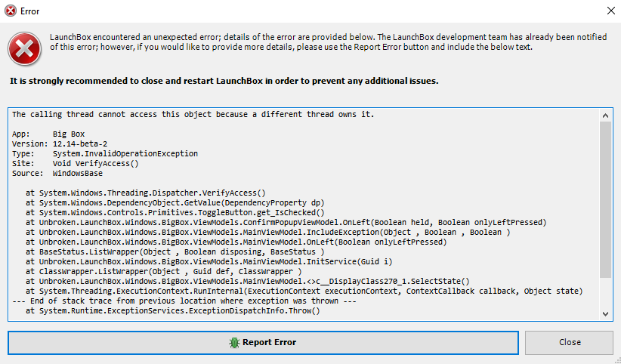
Task: Click the vertical scrollbar thumb
Action: pos(605,199)
